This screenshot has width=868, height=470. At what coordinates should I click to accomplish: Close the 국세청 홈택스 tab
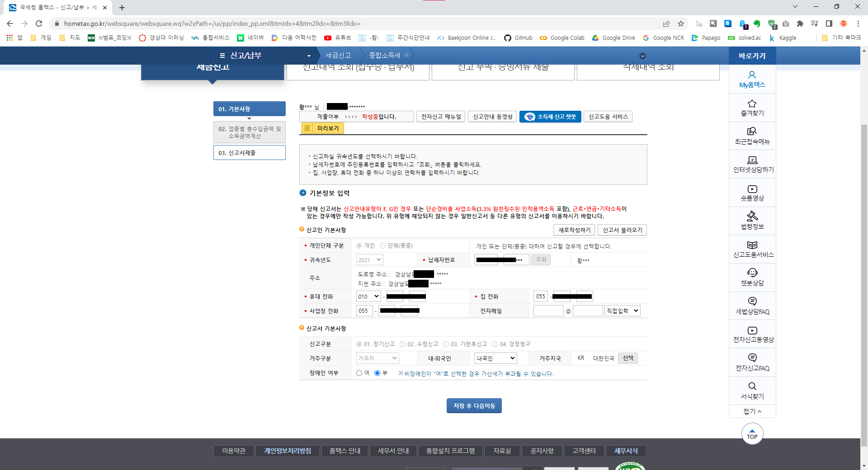coord(105,7)
